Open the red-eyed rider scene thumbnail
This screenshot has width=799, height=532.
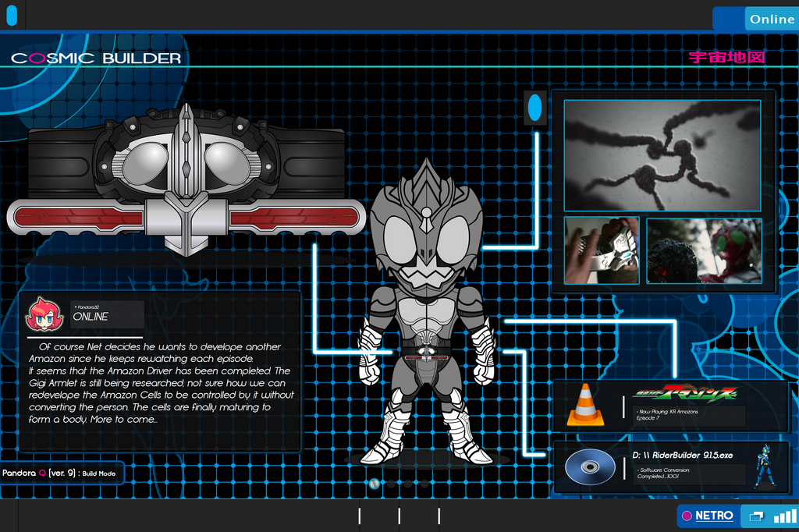pos(705,250)
